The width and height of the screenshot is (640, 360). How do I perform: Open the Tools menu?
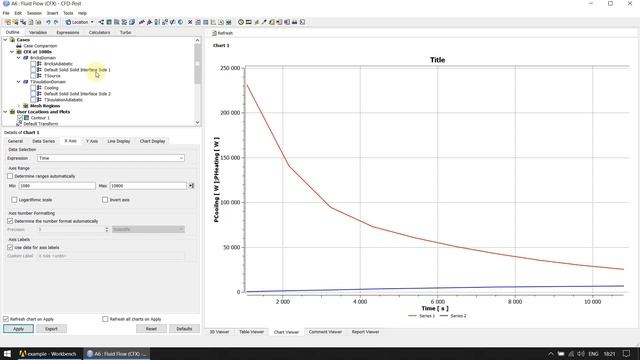point(68,13)
